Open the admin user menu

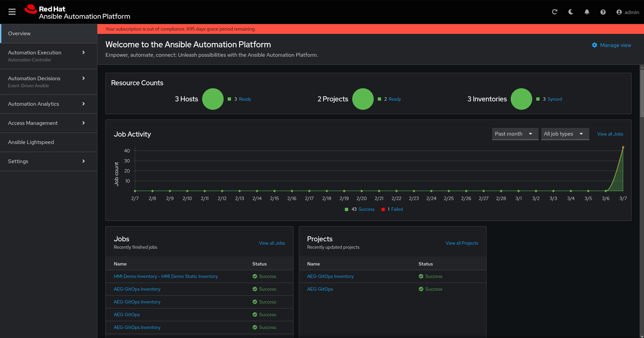(x=628, y=12)
